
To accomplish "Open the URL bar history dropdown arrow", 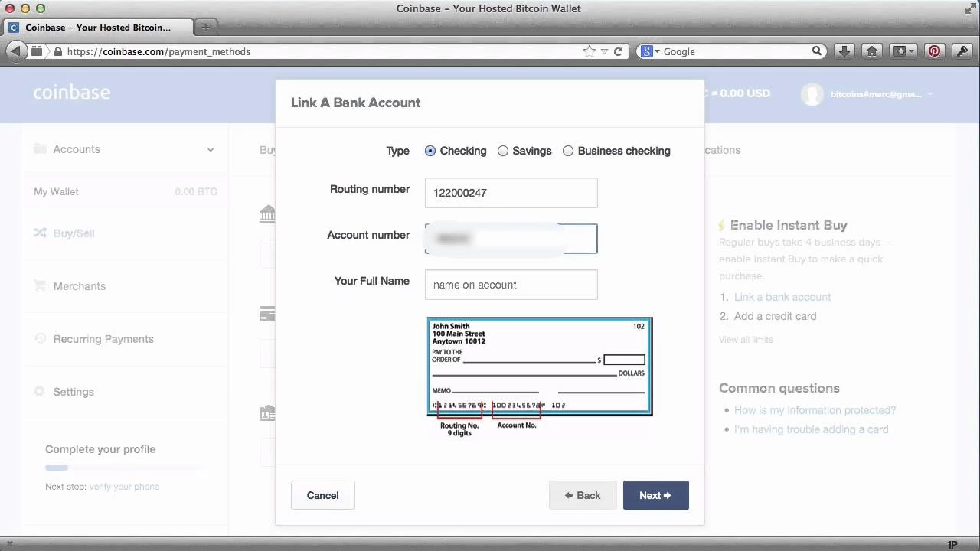I will tap(604, 51).
